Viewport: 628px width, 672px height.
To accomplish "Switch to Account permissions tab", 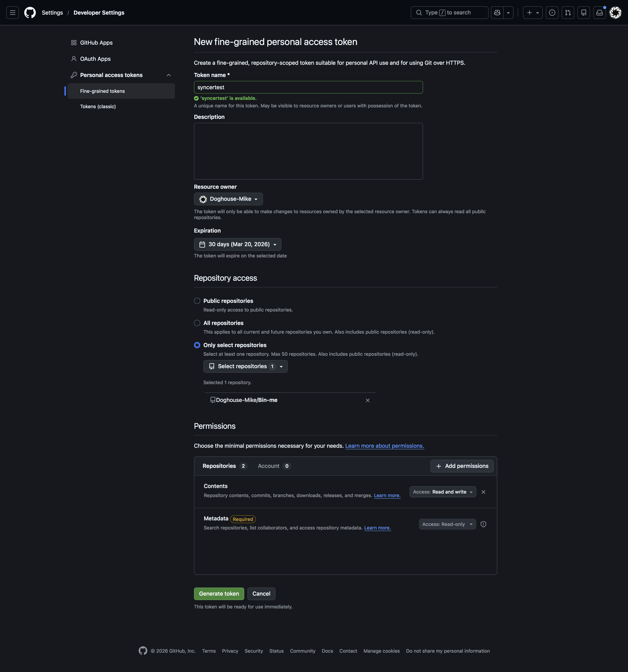I will click(x=274, y=466).
